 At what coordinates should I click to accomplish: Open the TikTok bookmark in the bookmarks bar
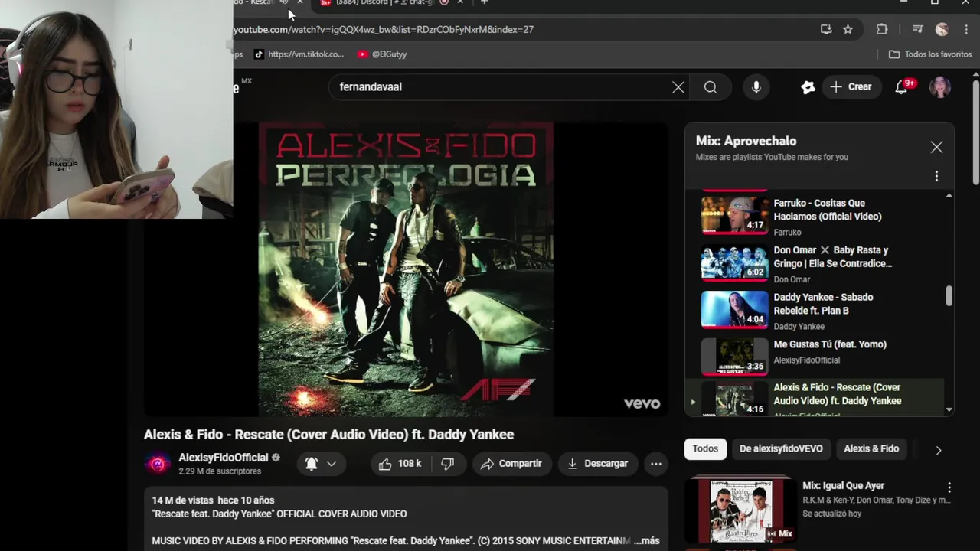click(299, 54)
